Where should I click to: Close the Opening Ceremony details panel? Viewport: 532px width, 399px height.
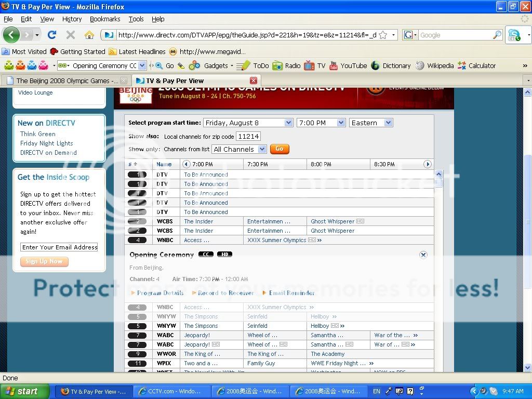pos(423,255)
